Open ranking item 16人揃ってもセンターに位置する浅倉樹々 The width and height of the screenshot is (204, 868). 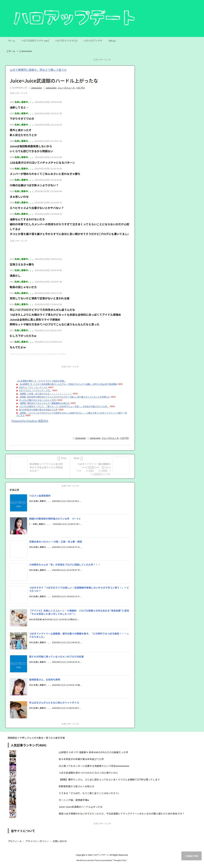(94, 766)
